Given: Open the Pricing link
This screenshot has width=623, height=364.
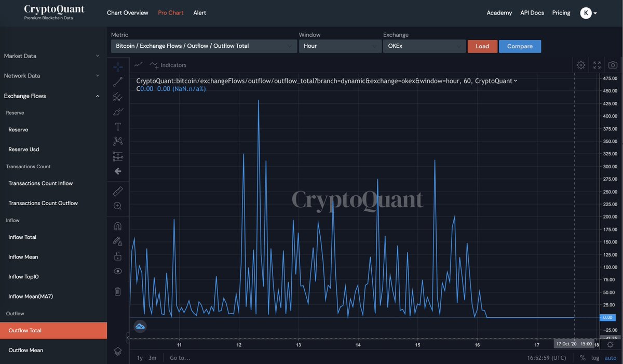Looking at the screenshot, I should click(x=561, y=13).
